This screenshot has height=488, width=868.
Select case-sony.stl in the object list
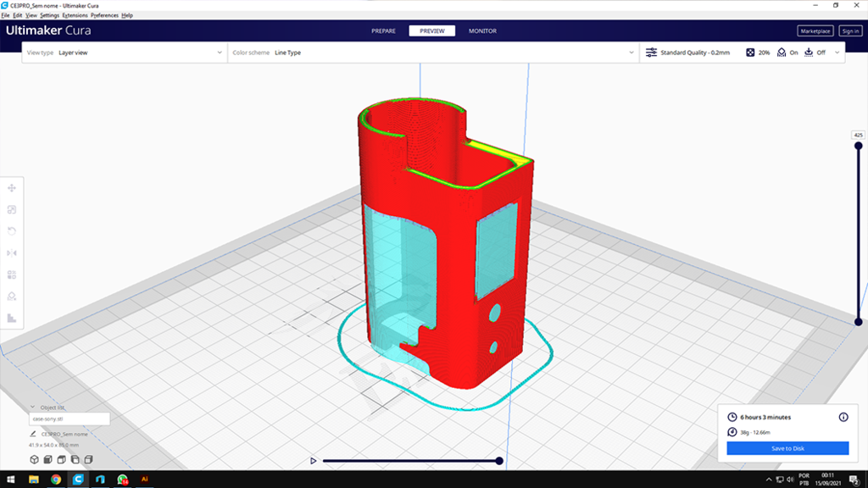click(70, 419)
